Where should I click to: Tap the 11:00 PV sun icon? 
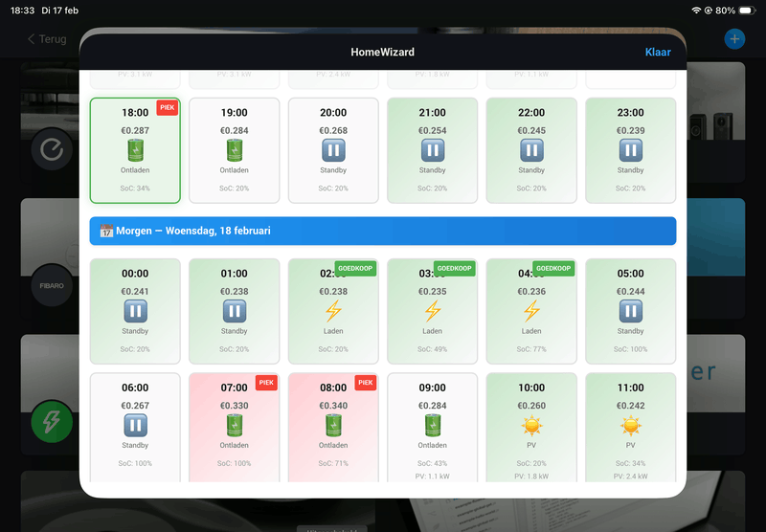coord(631,425)
